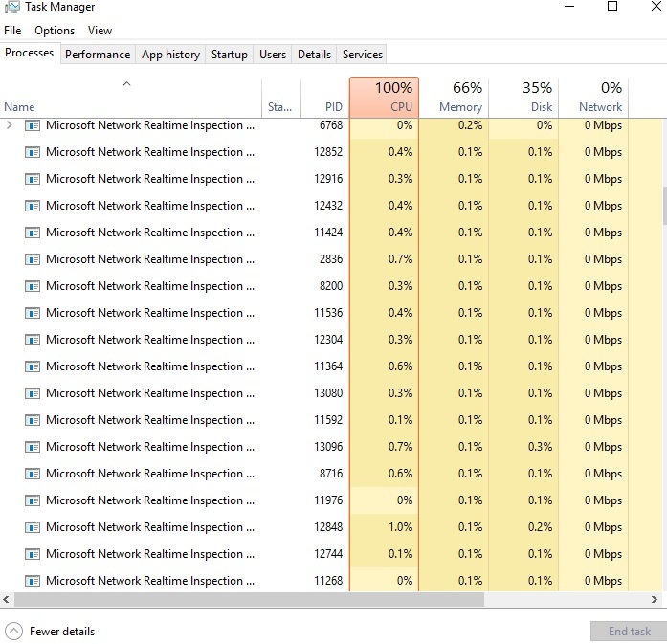Switch to the App history tab
Screen dimensions: 667x644
[170, 55]
